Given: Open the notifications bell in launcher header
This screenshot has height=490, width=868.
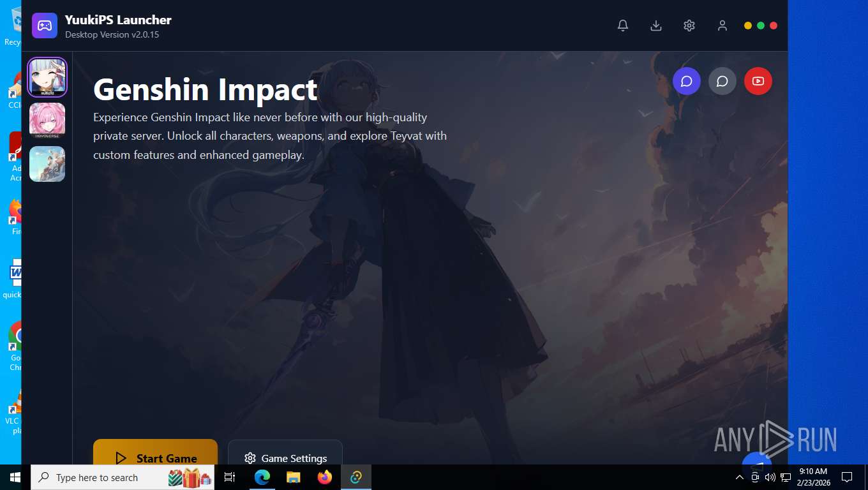Looking at the screenshot, I should click(623, 26).
